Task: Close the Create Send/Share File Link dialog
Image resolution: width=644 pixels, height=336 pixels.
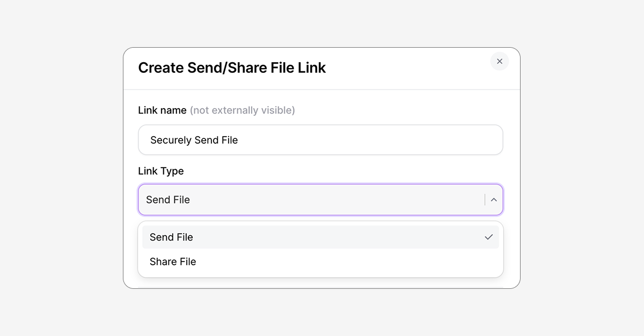Action: 500,61
